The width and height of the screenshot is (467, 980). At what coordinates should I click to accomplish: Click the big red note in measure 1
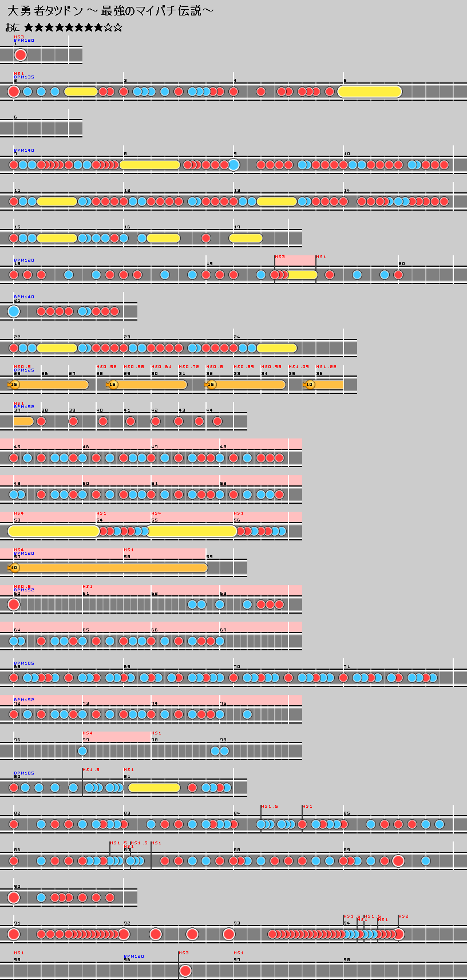[x=21, y=55]
